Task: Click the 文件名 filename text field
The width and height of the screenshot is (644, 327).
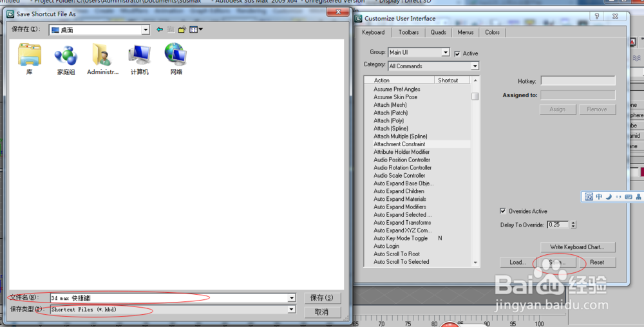Action: point(169,298)
